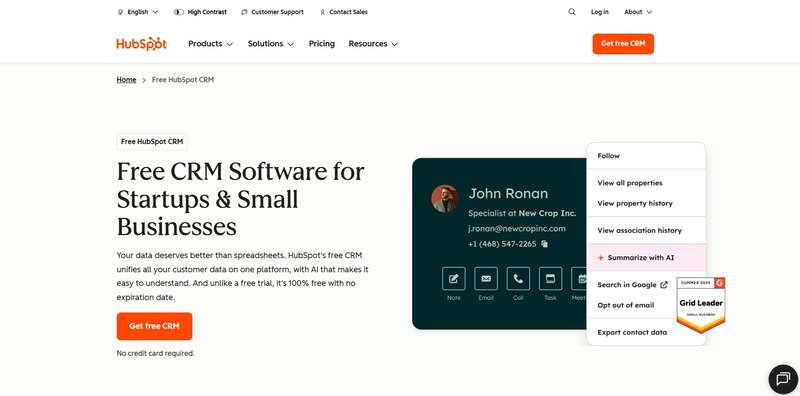This screenshot has width=800, height=396.
Task: Click the G2 Grid Leader badge
Action: [x=701, y=305]
